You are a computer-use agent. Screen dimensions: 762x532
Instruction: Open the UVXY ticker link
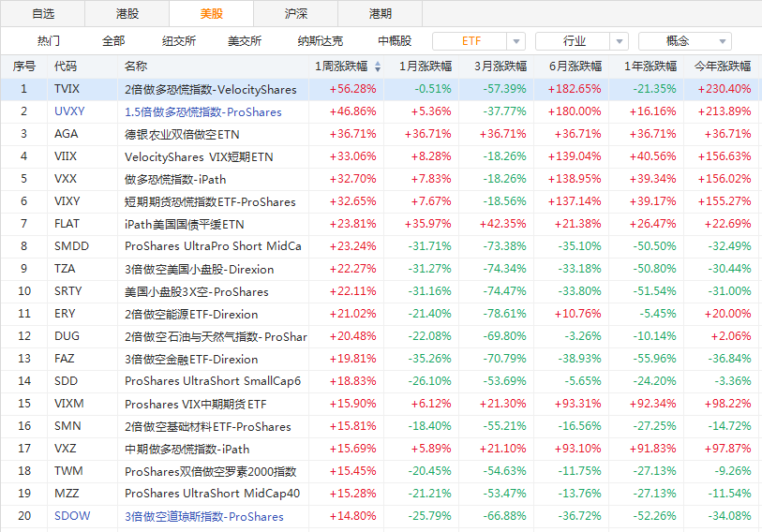(69, 111)
